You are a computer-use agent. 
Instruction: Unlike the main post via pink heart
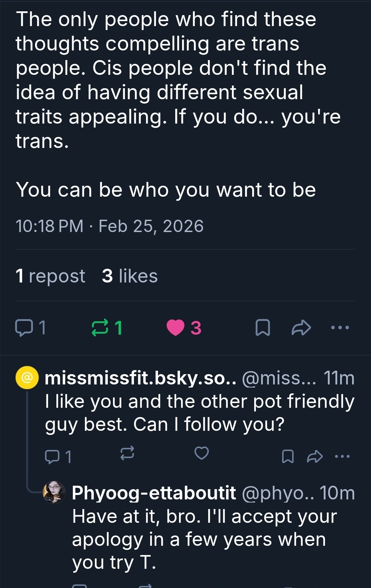tap(176, 327)
